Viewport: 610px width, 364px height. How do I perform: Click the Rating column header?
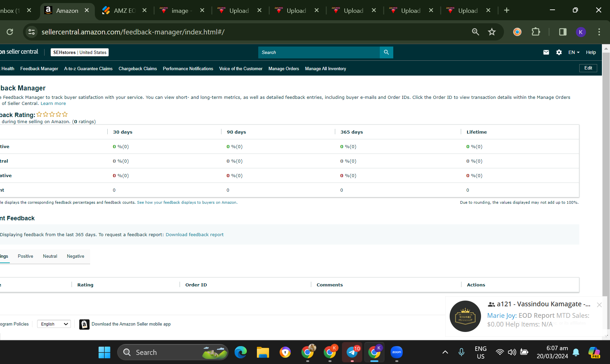[x=85, y=285]
